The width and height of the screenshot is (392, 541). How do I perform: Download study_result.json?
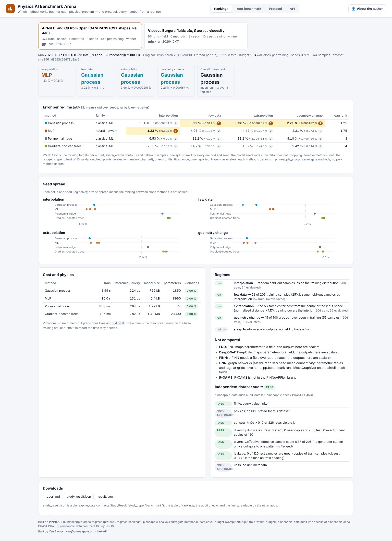pyautogui.click(x=79, y=496)
